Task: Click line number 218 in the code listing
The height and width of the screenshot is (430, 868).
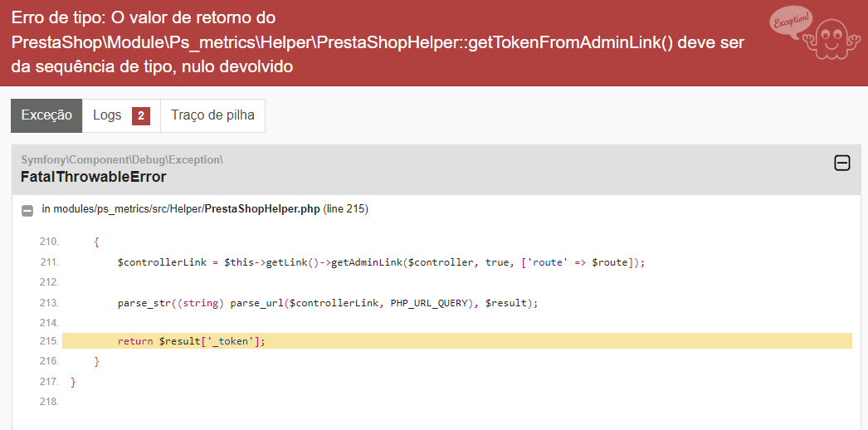Action: pos(49,402)
